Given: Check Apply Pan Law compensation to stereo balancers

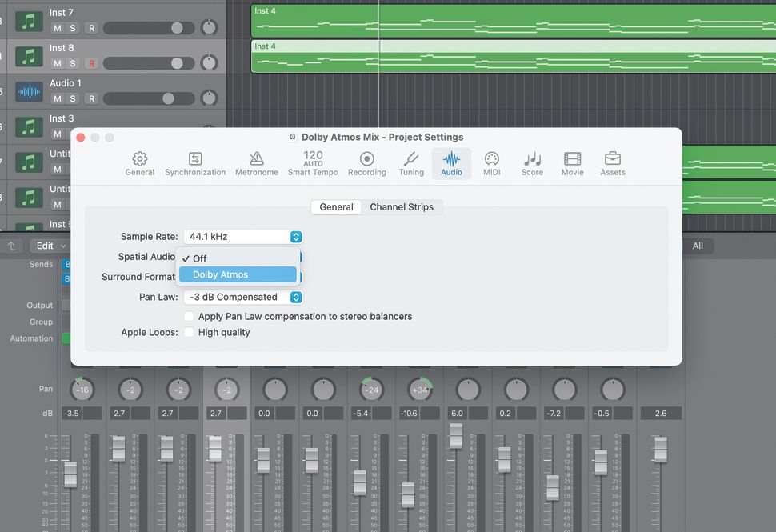Looking at the screenshot, I should point(189,316).
